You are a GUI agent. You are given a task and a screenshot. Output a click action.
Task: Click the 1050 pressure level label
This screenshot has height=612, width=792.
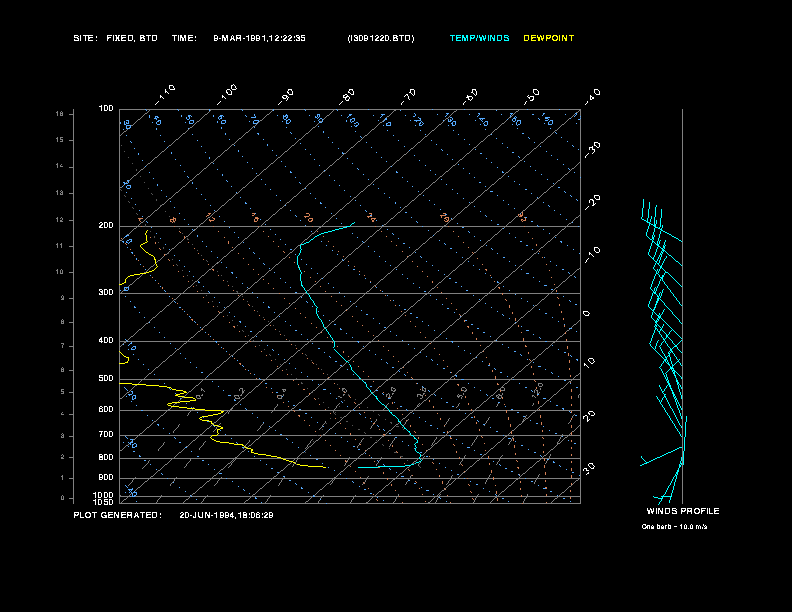104,502
